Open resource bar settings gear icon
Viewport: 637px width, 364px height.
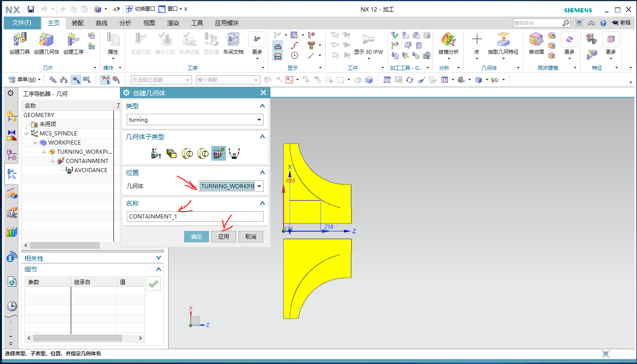(11, 94)
